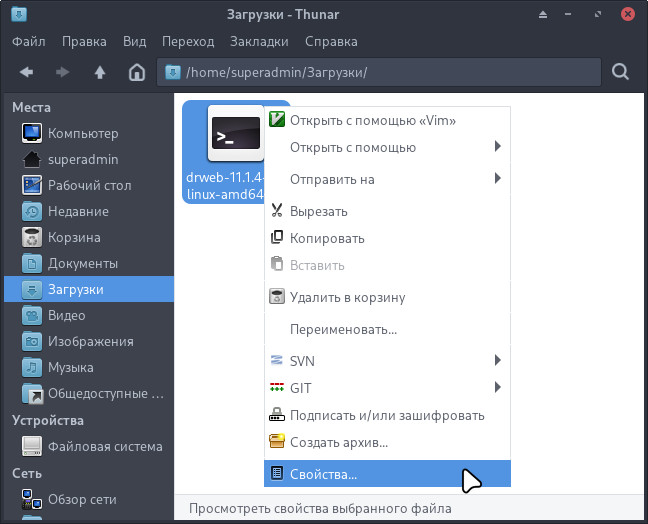Click the properties icon beside Свойства
The width and height of the screenshot is (648, 524).
click(x=277, y=473)
